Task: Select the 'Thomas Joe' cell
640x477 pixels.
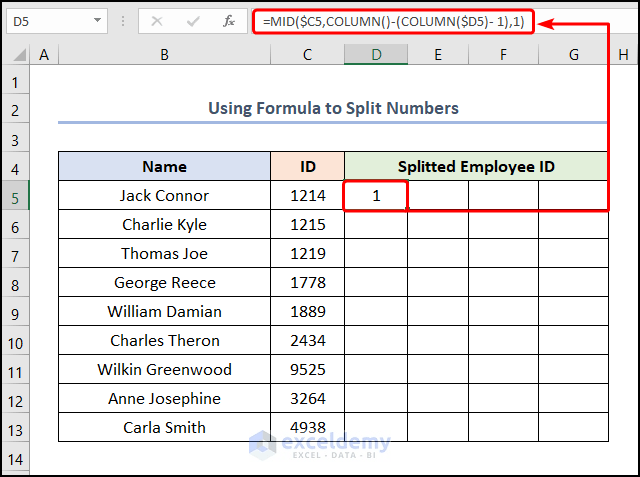Action: point(164,253)
